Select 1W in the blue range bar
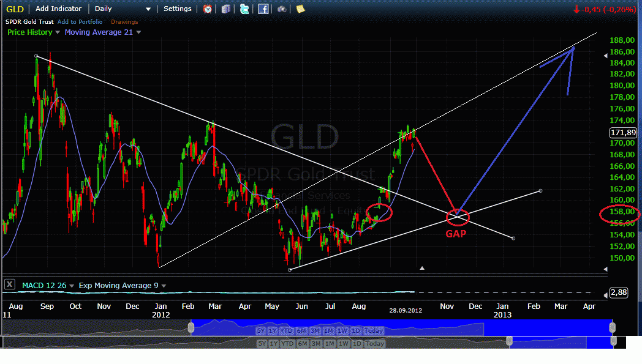Screen dimensions: 642x364 (342, 330)
